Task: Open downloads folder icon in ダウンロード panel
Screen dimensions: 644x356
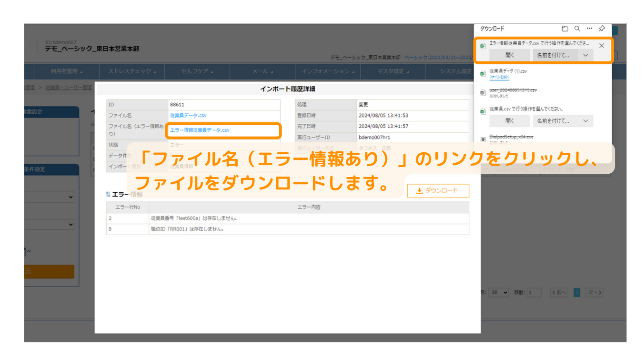Action: [565, 29]
